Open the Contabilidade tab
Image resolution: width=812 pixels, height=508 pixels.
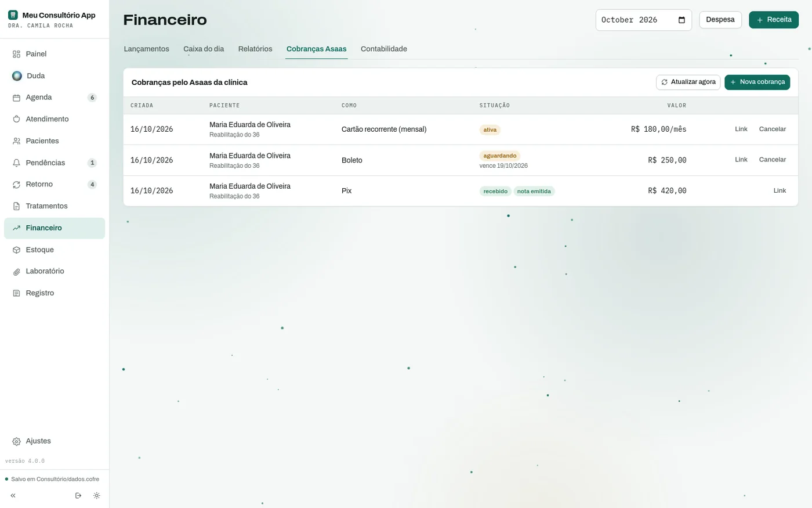(384, 49)
